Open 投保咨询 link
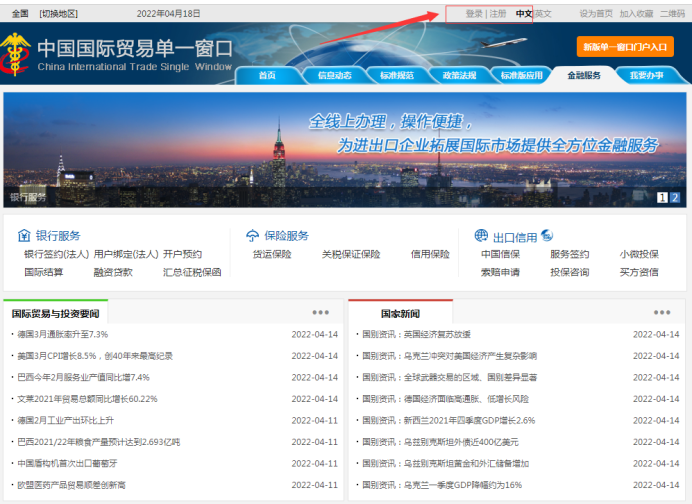The width and height of the screenshot is (692, 504). 570,272
